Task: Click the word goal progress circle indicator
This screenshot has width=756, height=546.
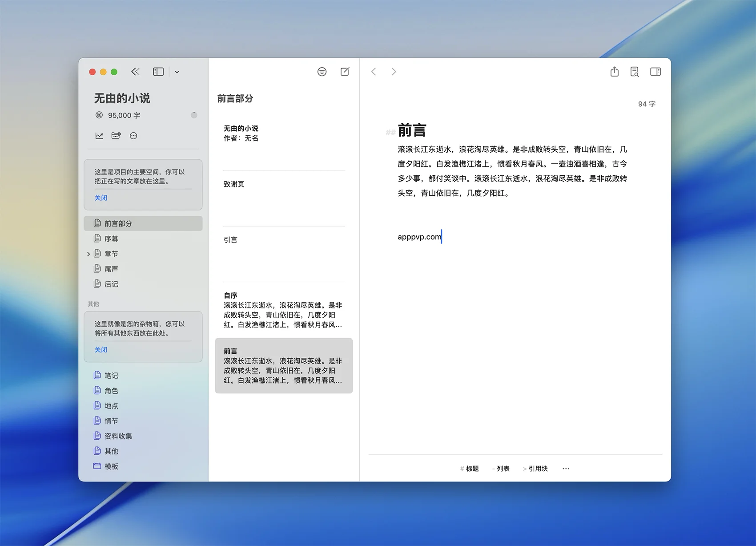Action: 194,115
